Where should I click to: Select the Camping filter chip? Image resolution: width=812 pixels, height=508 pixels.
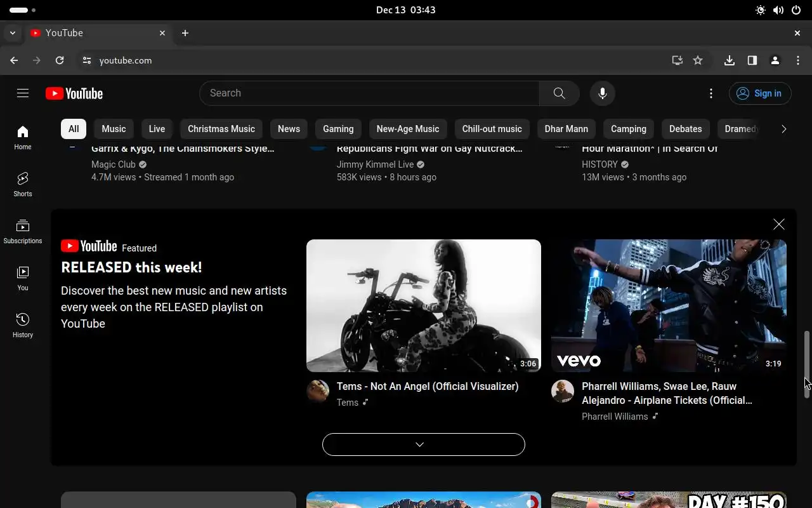[x=629, y=129]
